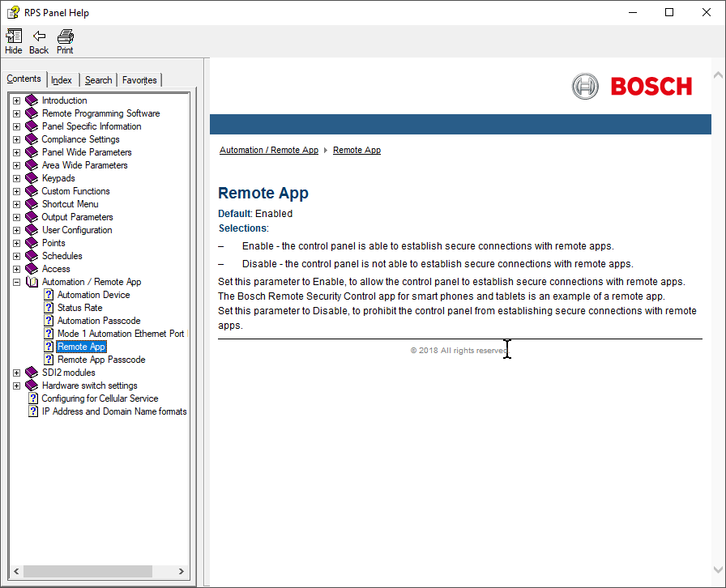Select the Hardware switch settings tree item
726x588 pixels.
pos(90,386)
